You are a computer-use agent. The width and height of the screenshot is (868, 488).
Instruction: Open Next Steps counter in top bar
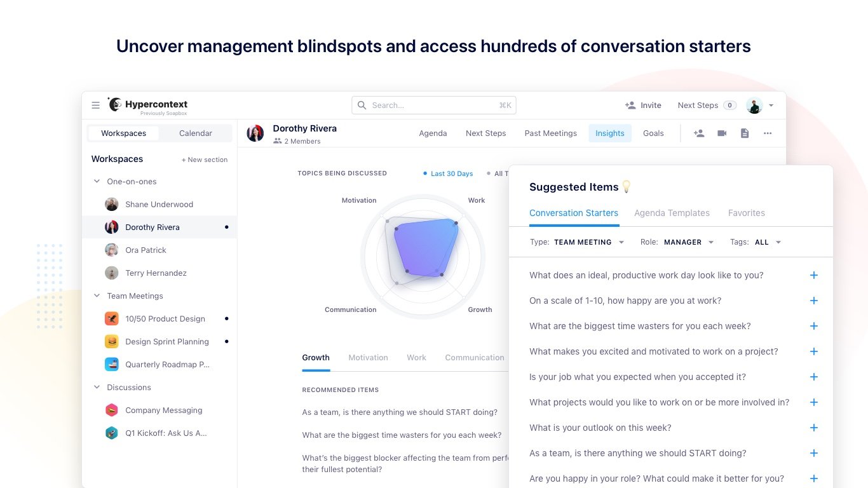tap(707, 105)
